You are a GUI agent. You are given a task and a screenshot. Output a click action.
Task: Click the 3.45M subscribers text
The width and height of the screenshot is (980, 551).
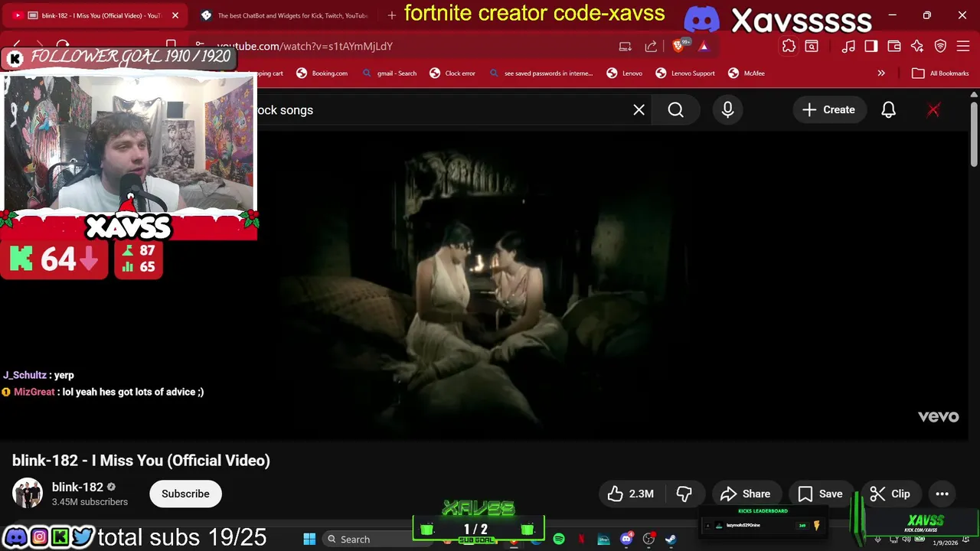(90, 502)
